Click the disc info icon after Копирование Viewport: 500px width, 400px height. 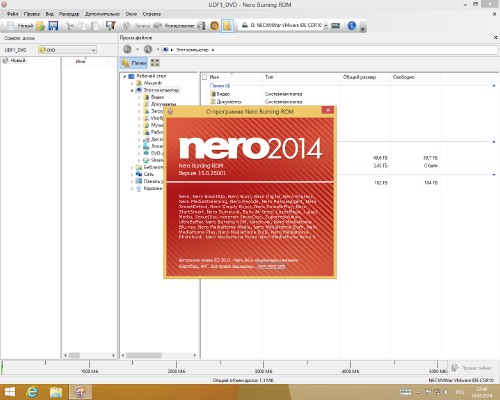pos(201,26)
